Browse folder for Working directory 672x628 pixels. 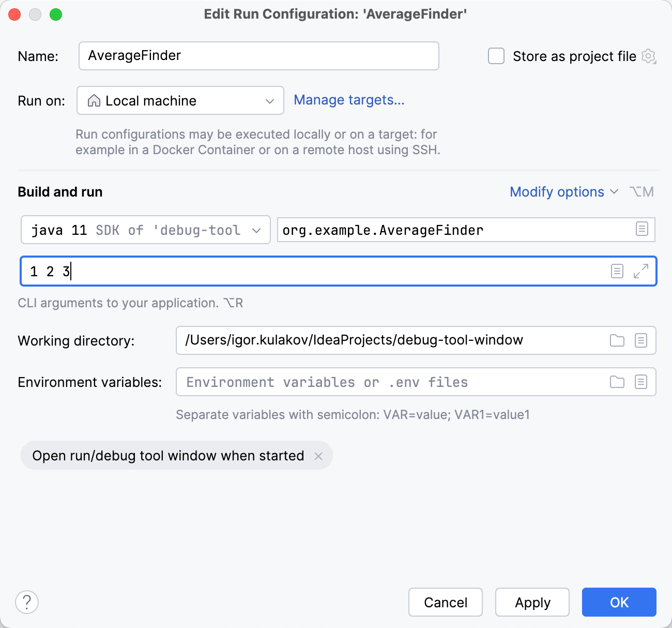(617, 340)
